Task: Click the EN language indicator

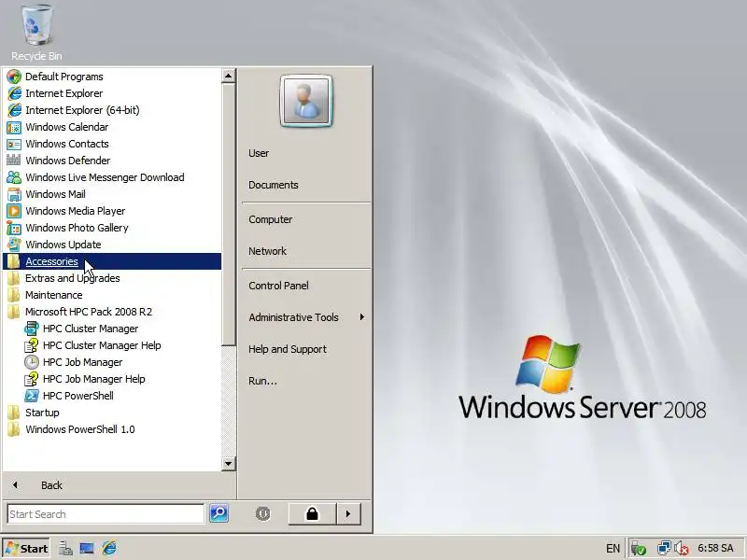Action: coord(613,549)
